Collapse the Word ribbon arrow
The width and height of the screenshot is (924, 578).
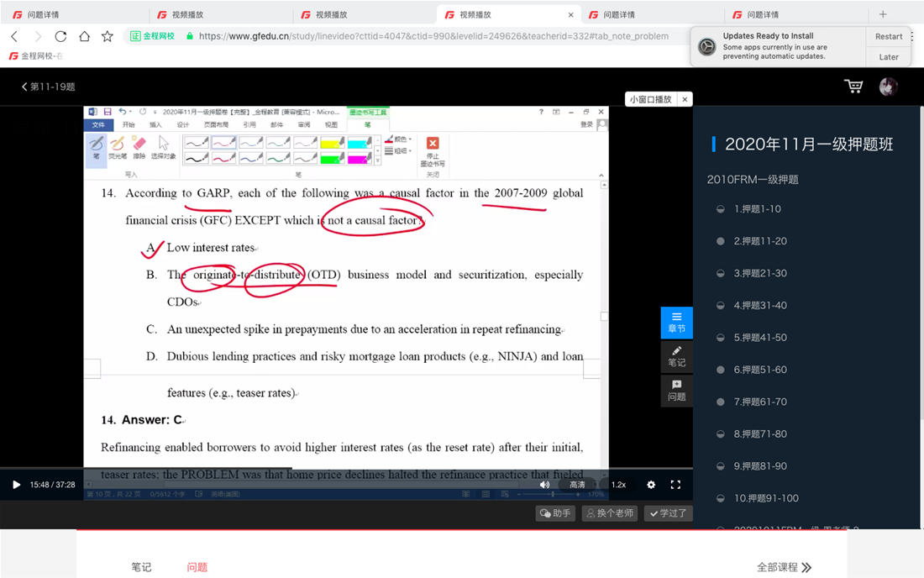click(601, 175)
